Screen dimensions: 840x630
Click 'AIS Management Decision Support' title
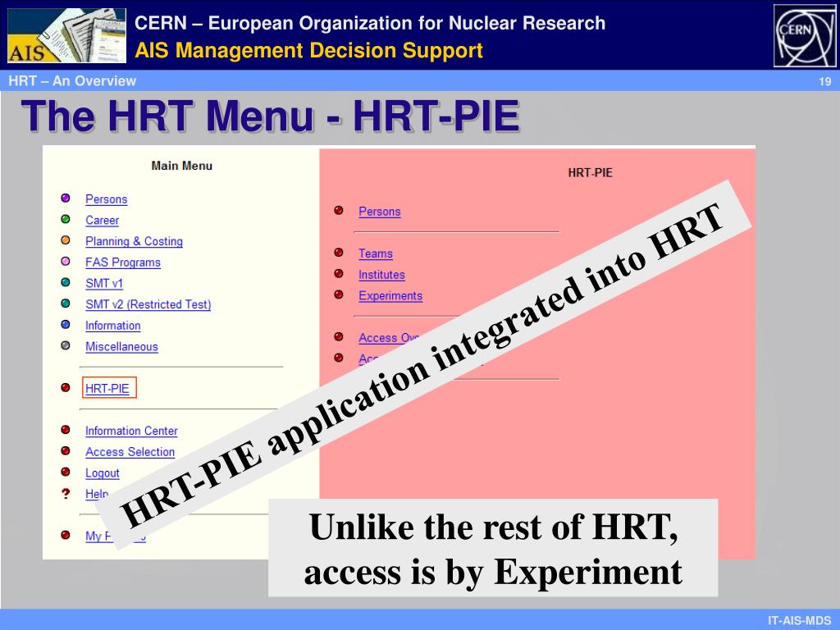tap(308, 50)
